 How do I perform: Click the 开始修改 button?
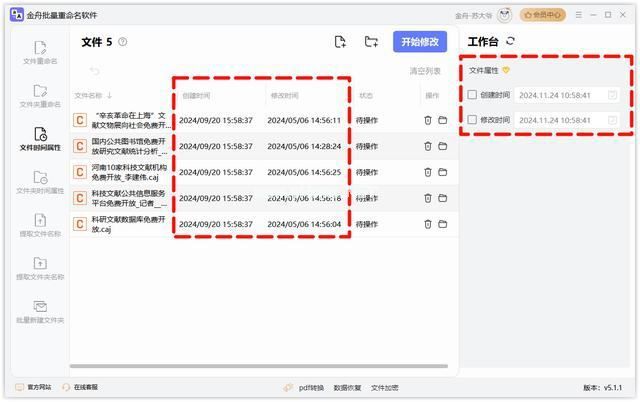[420, 42]
